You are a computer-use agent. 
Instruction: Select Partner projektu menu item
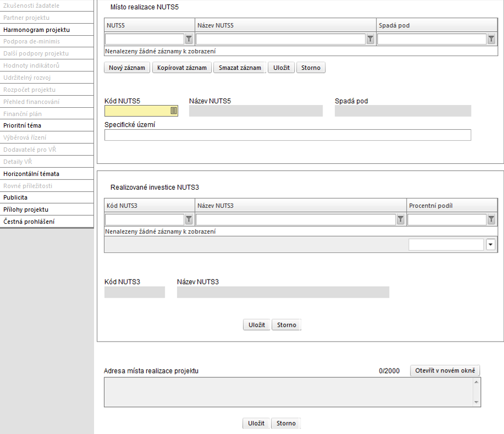pos(47,18)
